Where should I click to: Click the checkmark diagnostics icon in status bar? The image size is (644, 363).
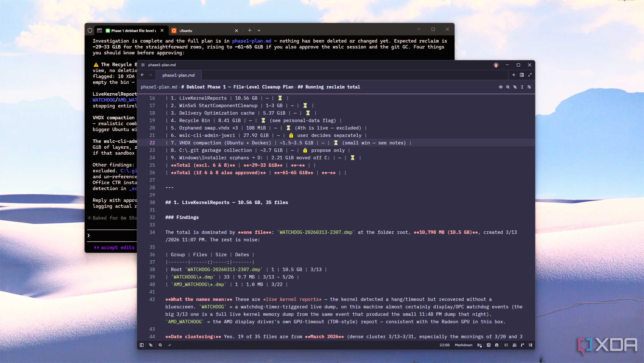(169, 345)
